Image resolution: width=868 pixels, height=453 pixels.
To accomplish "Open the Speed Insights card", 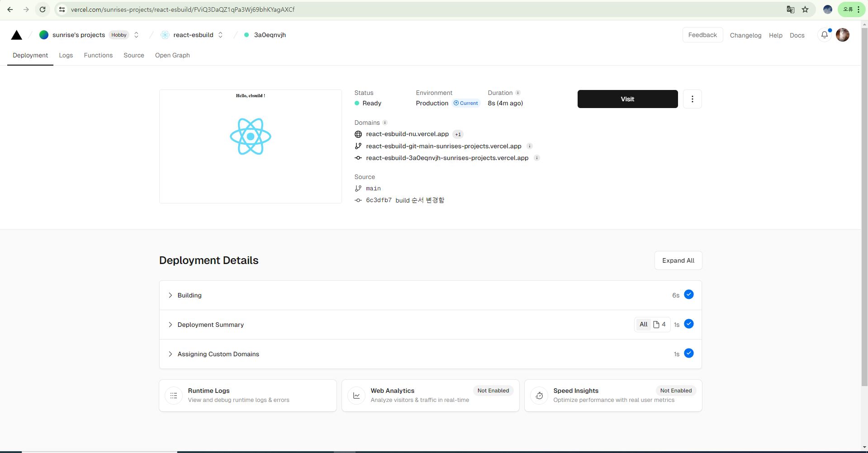I will coord(613,396).
